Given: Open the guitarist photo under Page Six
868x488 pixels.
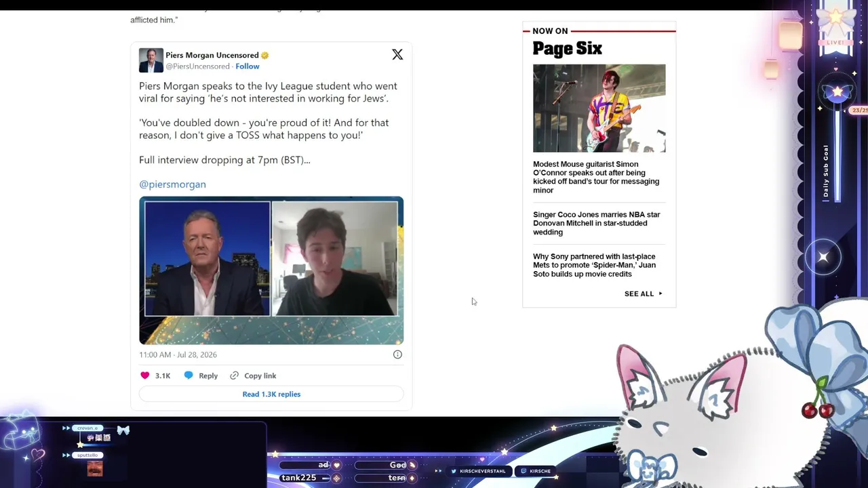Looking at the screenshot, I should click(599, 108).
